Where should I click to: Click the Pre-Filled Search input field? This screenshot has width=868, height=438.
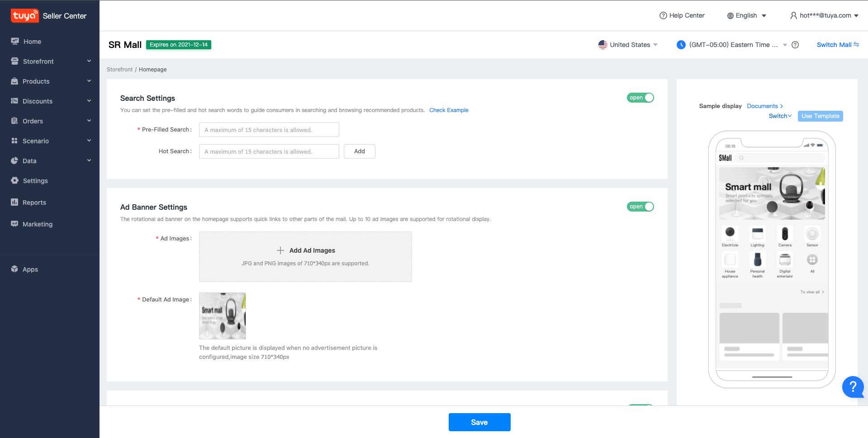coord(269,130)
